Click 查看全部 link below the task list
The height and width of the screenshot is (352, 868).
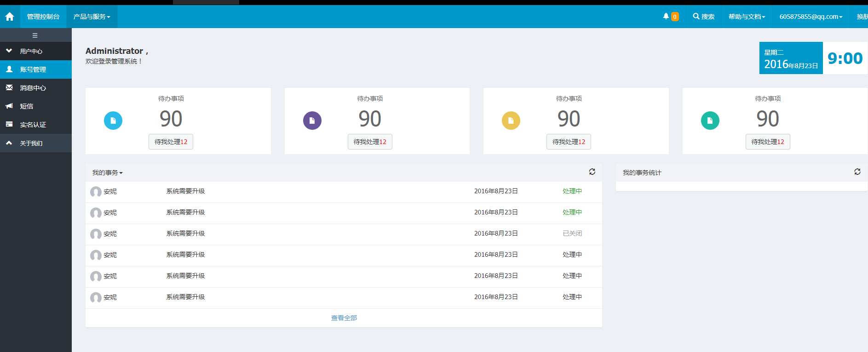[344, 318]
